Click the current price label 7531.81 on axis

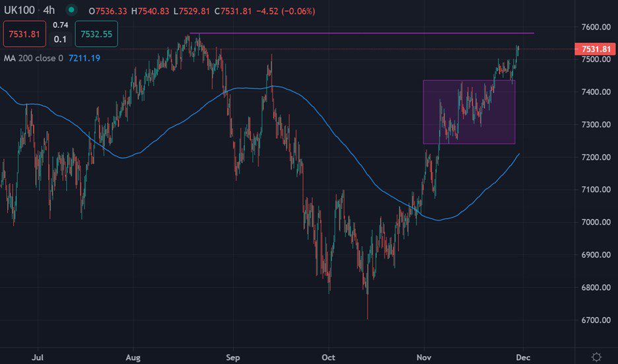pyautogui.click(x=596, y=49)
